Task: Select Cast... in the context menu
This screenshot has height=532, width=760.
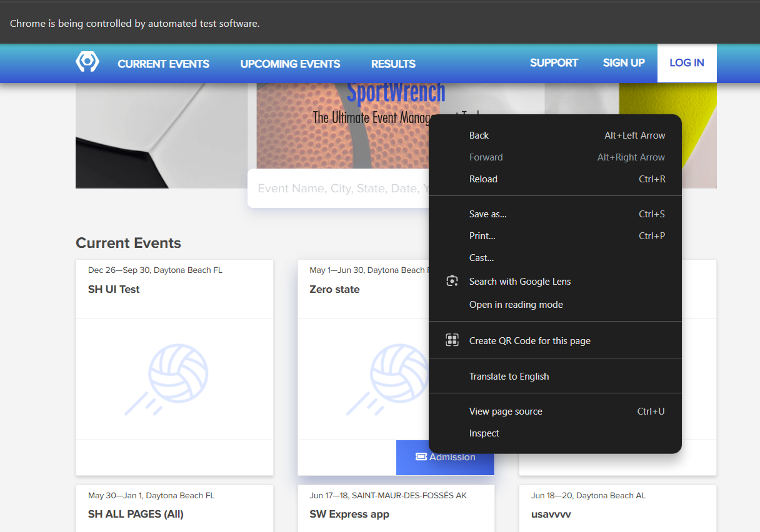Action: click(555, 258)
